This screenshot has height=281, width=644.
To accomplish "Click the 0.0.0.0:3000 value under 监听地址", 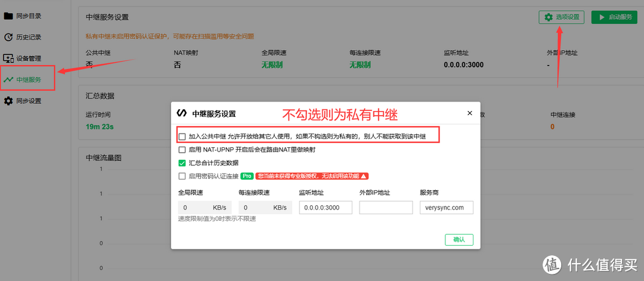I will (x=464, y=65).
